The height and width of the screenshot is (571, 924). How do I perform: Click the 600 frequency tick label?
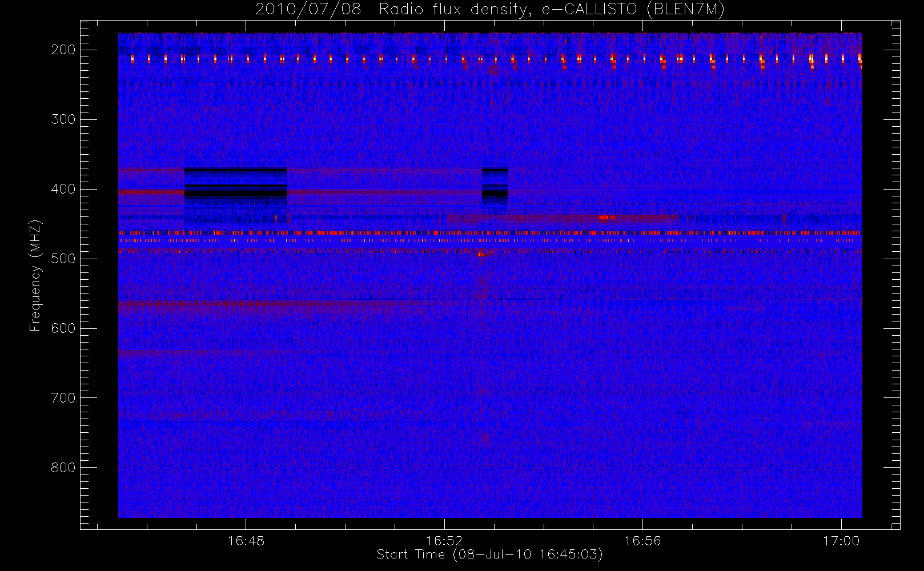click(x=63, y=328)
